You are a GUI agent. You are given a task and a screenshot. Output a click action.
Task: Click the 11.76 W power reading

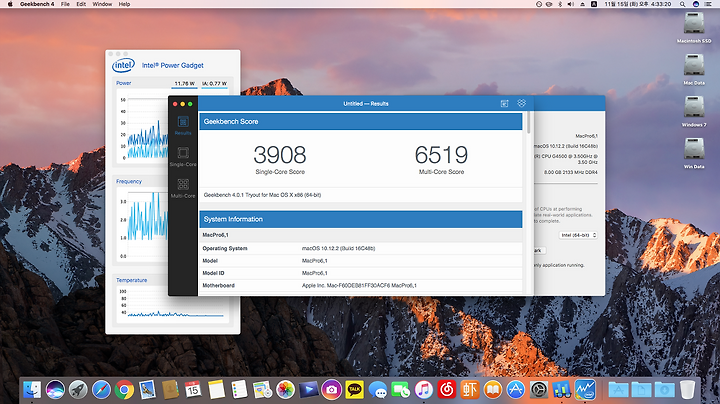point(185,84)
